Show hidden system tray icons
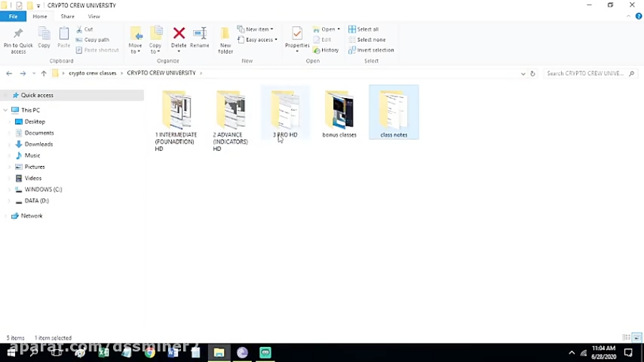This screenshot has width=644, height=362. (x=571, y=353)
